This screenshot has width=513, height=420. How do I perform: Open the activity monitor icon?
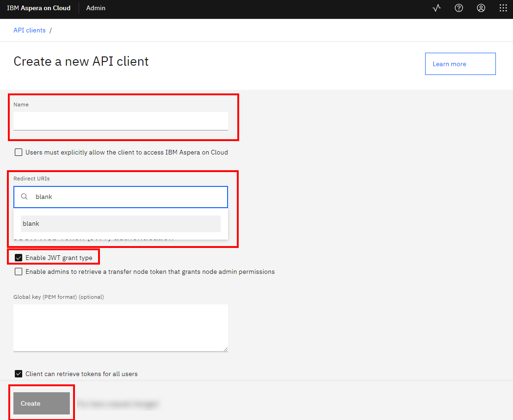437,8
